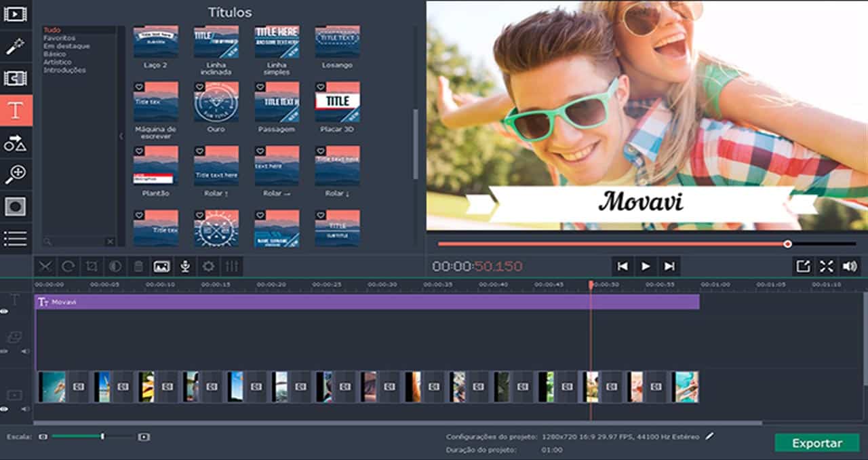Image resolution: width=868 pixels, height=460 pixels.
Task: Select the Losango title thumbnail
Action: tap(338, 41)
